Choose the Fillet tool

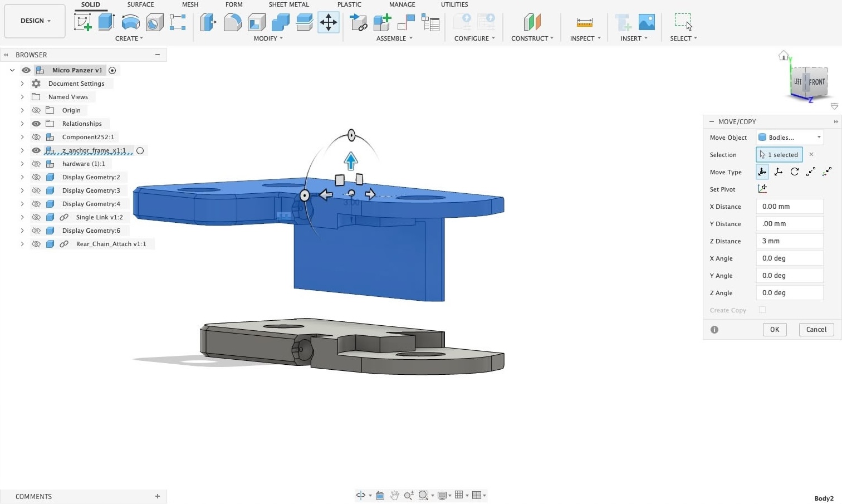[x=232, y=22]
